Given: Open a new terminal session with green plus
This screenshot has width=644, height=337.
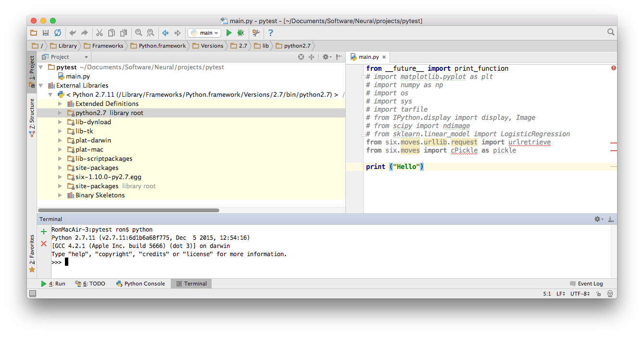Looking at the screenshot, I should point(44,232).
